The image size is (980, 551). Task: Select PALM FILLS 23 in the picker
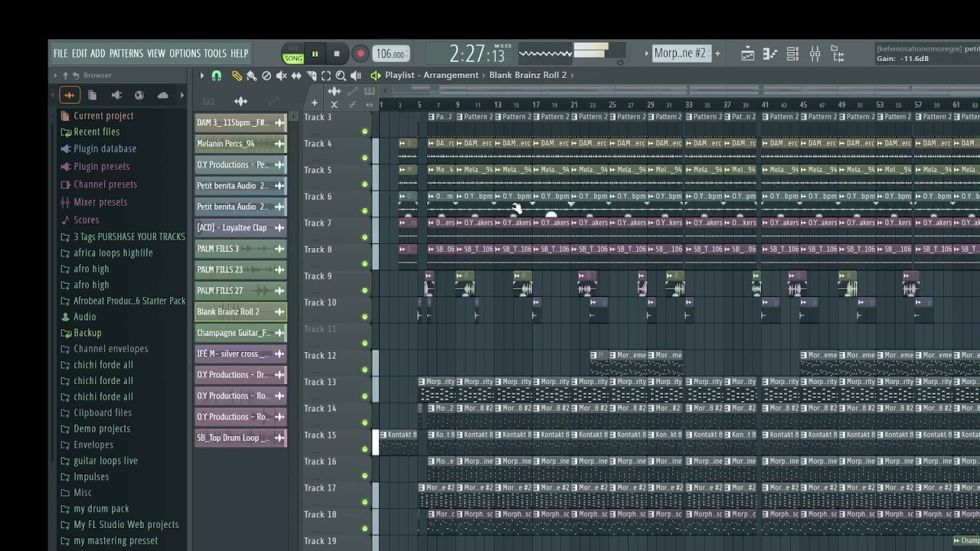point(240,269)
